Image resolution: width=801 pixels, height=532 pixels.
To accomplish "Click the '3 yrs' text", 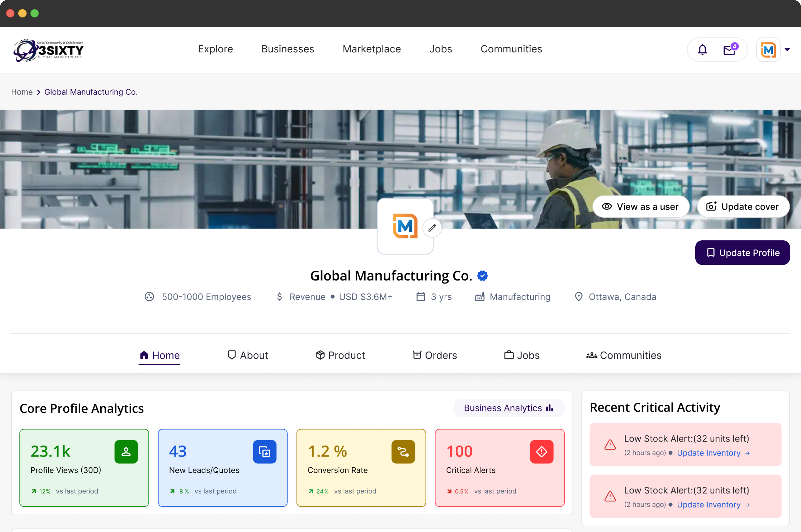I will tap(441, 297).
